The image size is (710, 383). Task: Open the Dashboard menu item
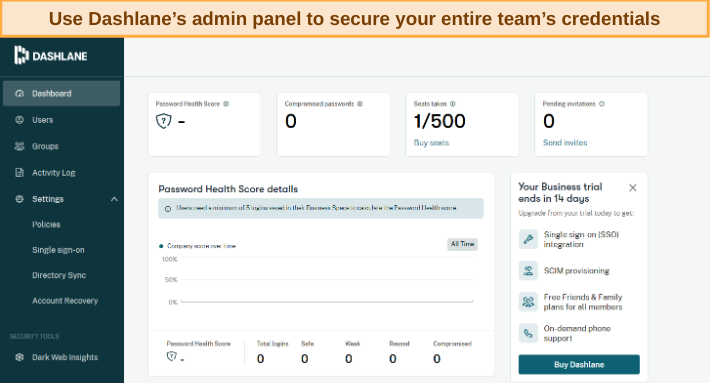62,93
